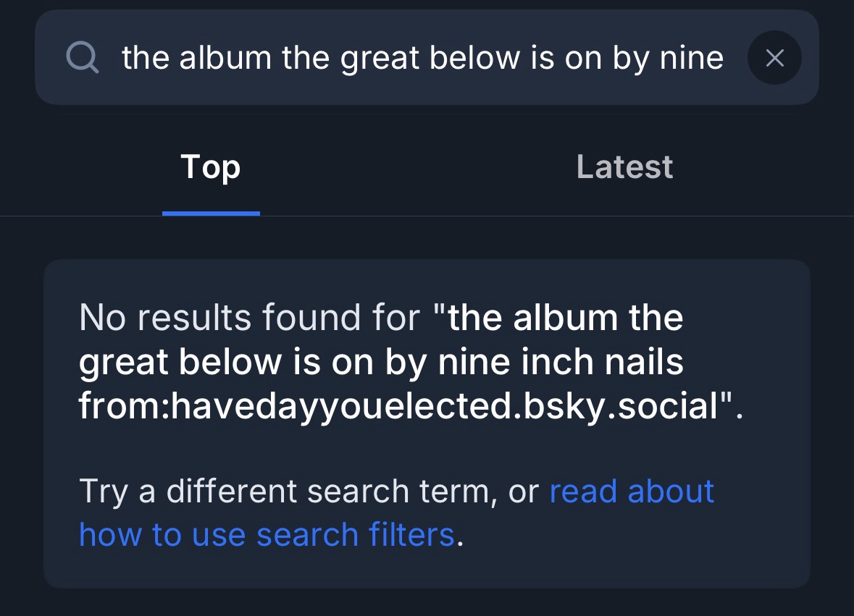
Task: Click the magnifying glass search icon
Action: [83, 57]
